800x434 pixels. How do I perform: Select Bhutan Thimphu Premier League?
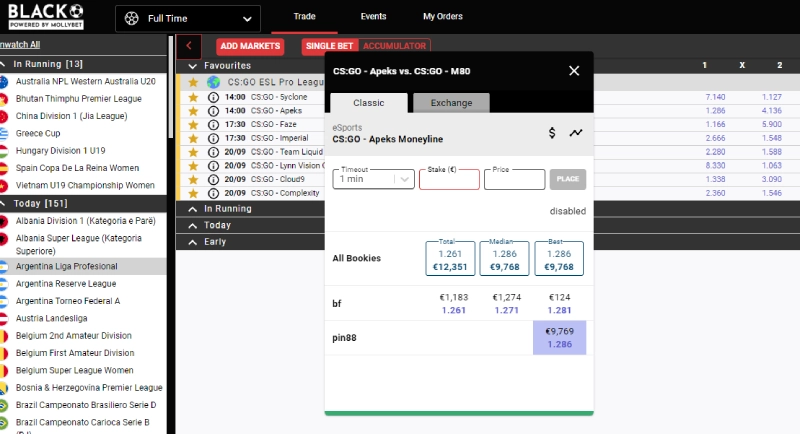(x=79, y=98)
